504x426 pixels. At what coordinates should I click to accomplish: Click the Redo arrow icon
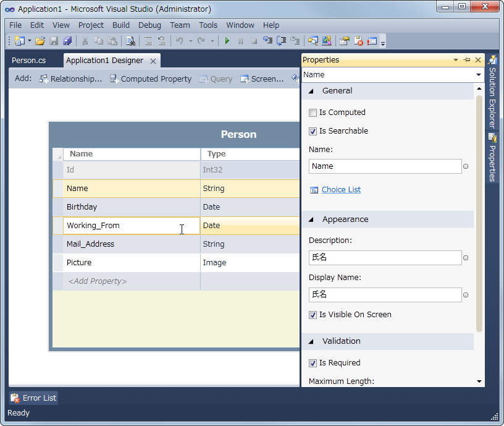coord(201,41)
